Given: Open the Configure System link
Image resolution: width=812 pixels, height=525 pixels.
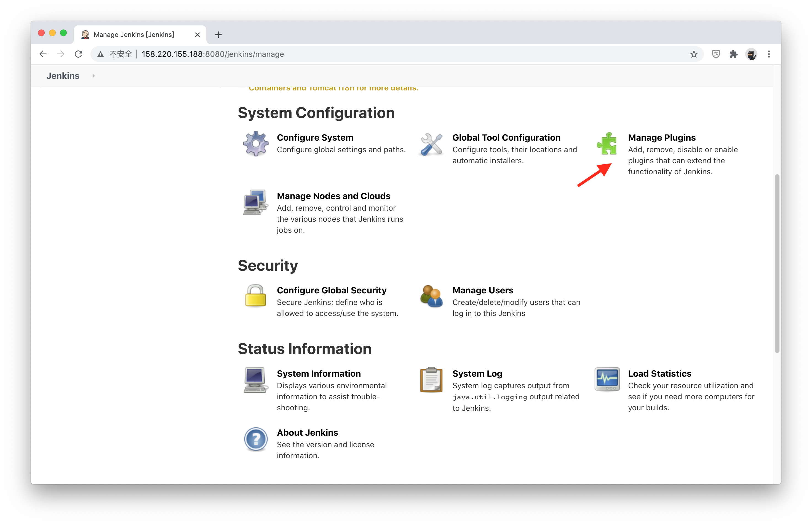Looking at the screenshot, I should click(315, 137).
